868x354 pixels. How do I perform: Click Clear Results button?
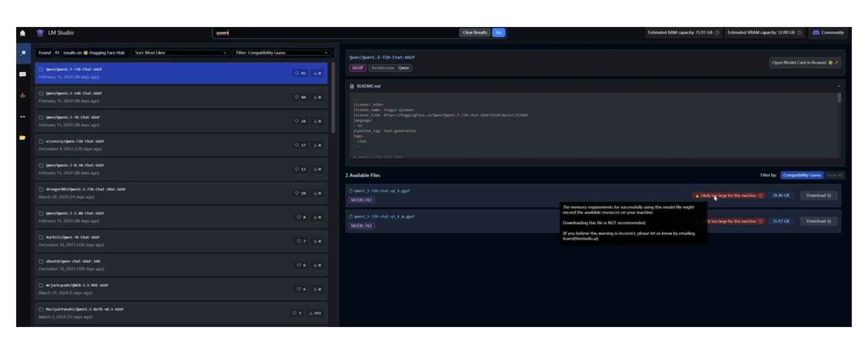pos(475,33)
